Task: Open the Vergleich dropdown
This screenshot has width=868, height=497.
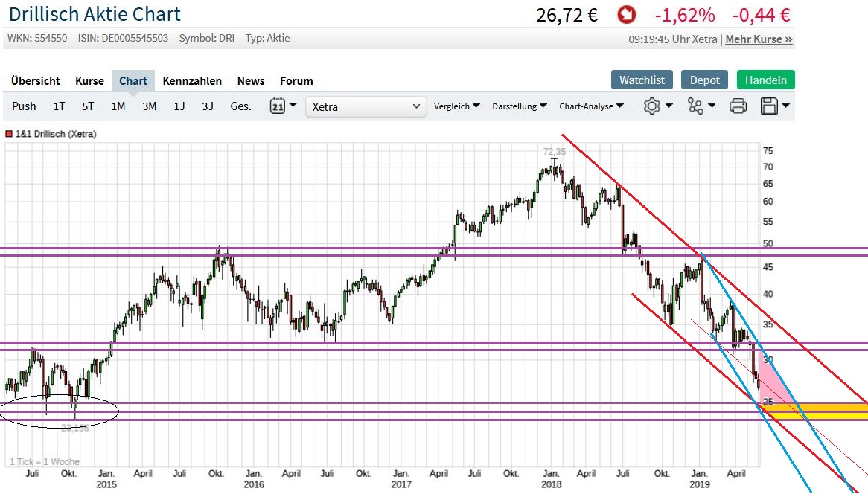Action: [x=456, y=106]
